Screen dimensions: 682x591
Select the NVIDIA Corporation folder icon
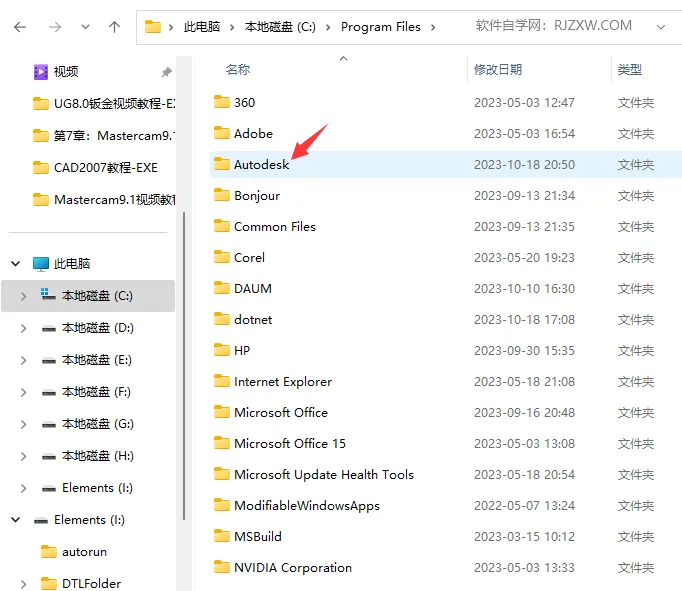point(221,567)
